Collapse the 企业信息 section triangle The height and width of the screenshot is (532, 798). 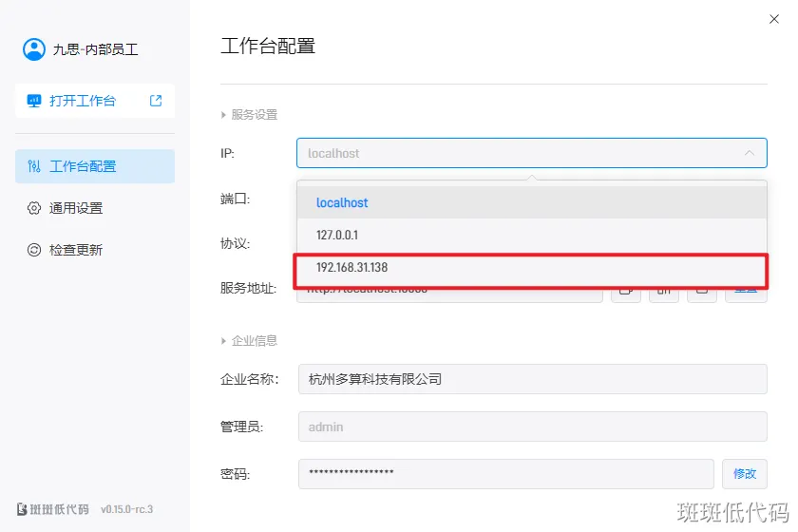pos(224,340)
